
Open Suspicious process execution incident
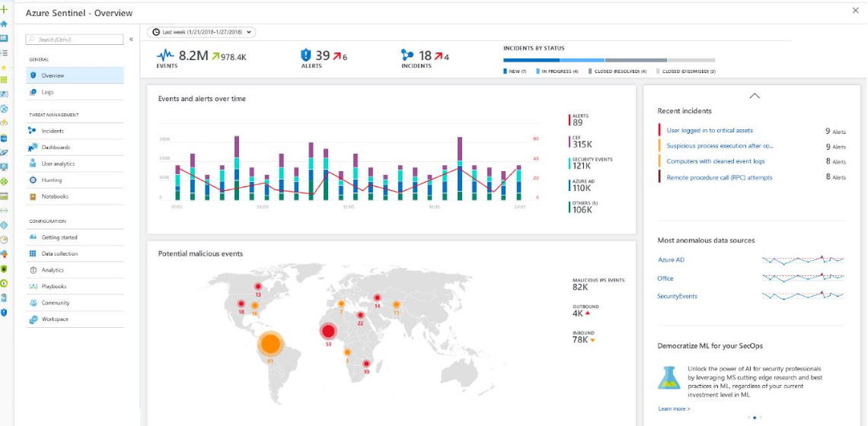(x=720, y=146)
